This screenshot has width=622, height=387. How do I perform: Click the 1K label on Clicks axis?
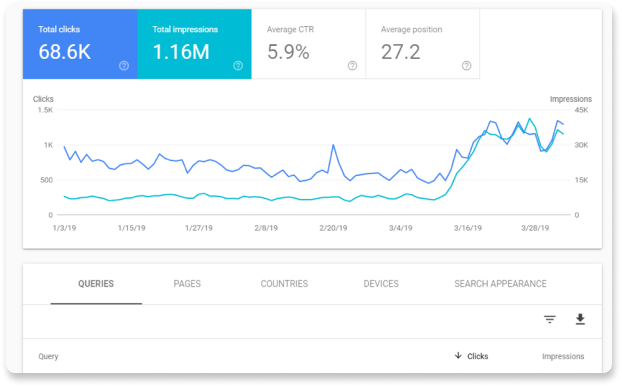pos(48,145)
